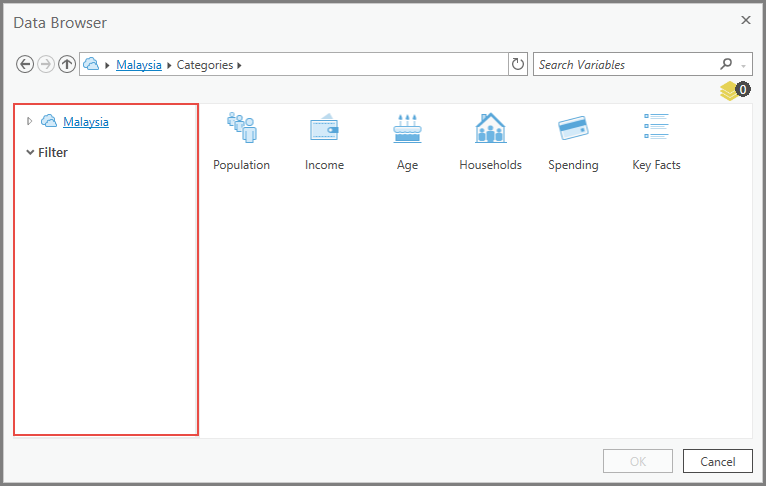Click cloud icon beside Malaysia tree node
Screen dimensions: 766x486
48,121
